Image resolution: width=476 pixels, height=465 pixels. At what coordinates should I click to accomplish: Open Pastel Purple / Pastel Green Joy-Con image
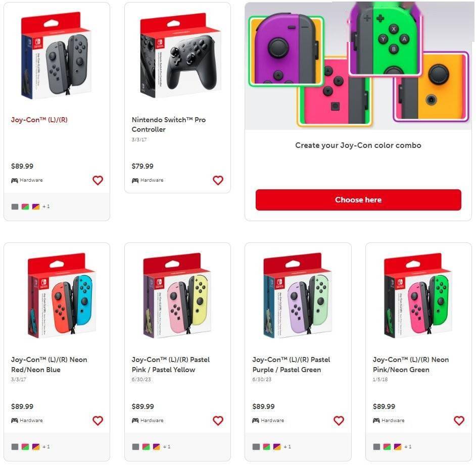pos(298,295)
